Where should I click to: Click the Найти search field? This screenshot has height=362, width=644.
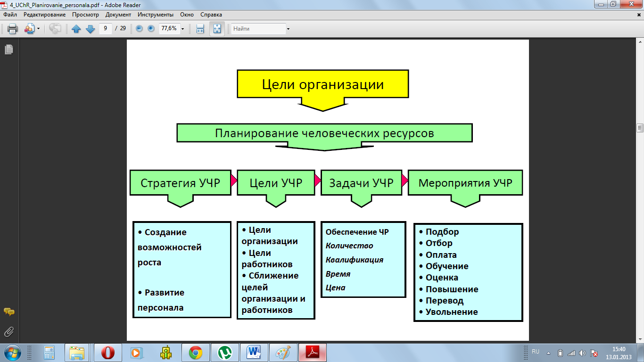[x=258, y=29]
